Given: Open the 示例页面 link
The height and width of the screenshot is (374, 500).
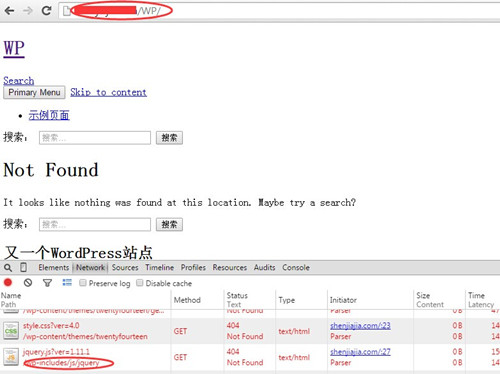Looking at the screenshot, I should click(x=49, y=115).
